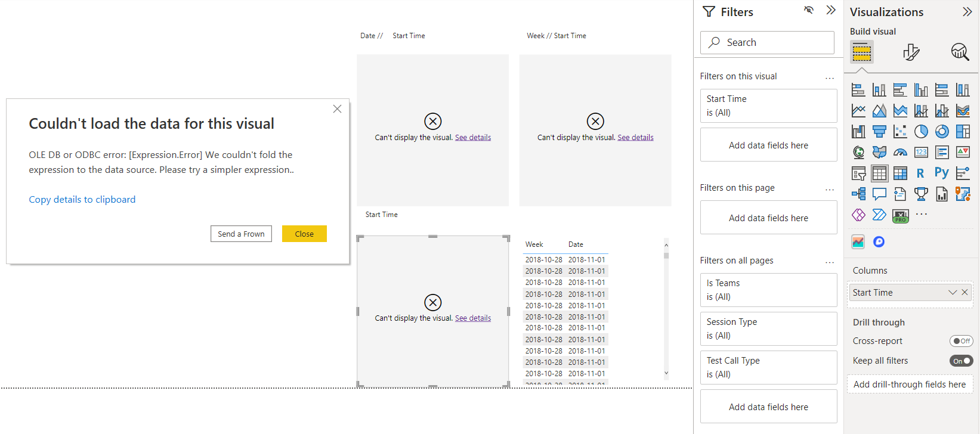980x434 pixels.
Task: Insert the Power Apps visual
Action: tap(858, 215)
